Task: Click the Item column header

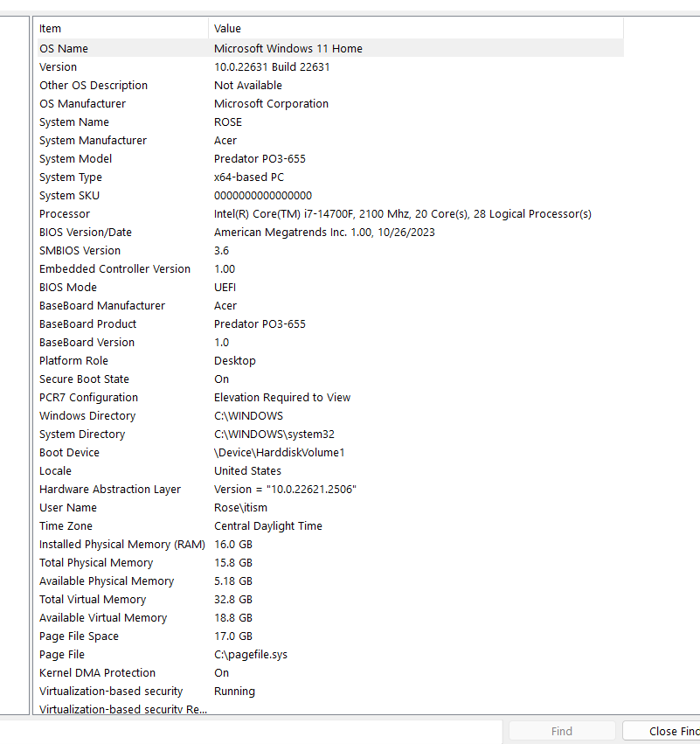Action: click(x=122, y=29)
